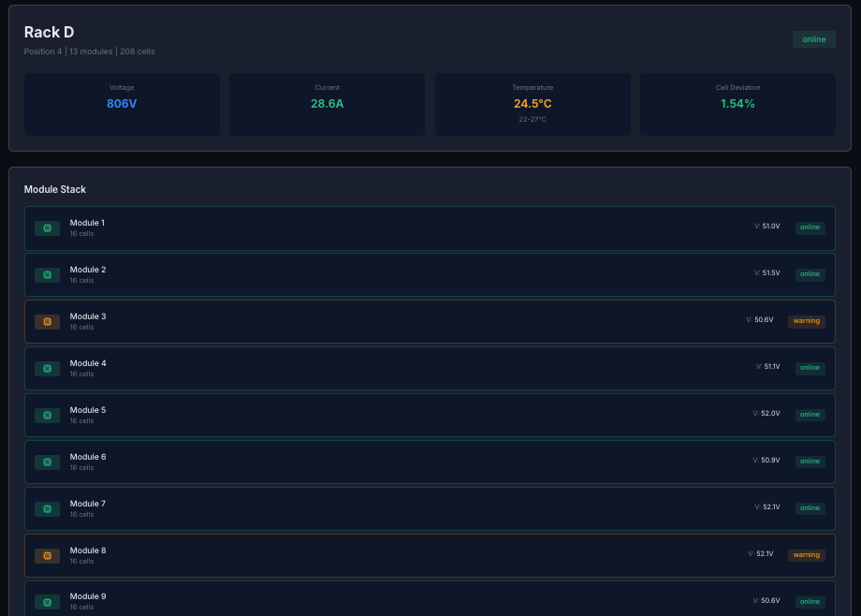Viewport: 861px width, 616px height.
Task: Click the Module 6 chip icon
Action: point(47,462)
